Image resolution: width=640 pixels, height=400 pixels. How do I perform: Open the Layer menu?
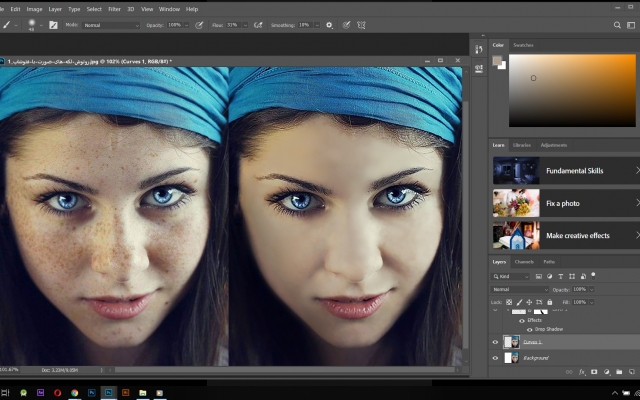(55, 9)
